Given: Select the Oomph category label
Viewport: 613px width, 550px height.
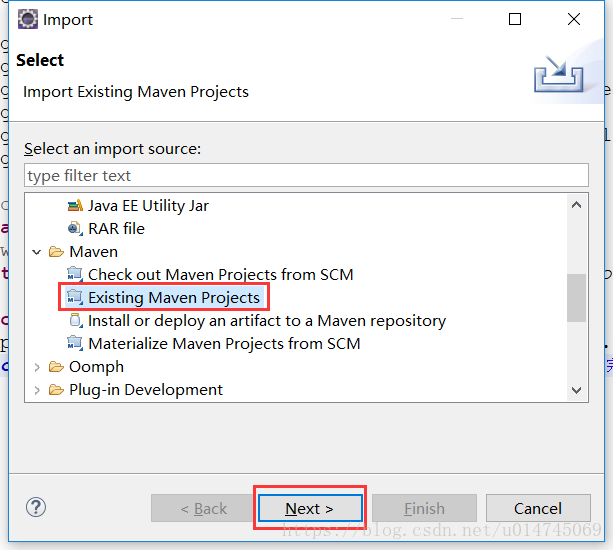Looking at the screenshot, I should tap(97, 367).
